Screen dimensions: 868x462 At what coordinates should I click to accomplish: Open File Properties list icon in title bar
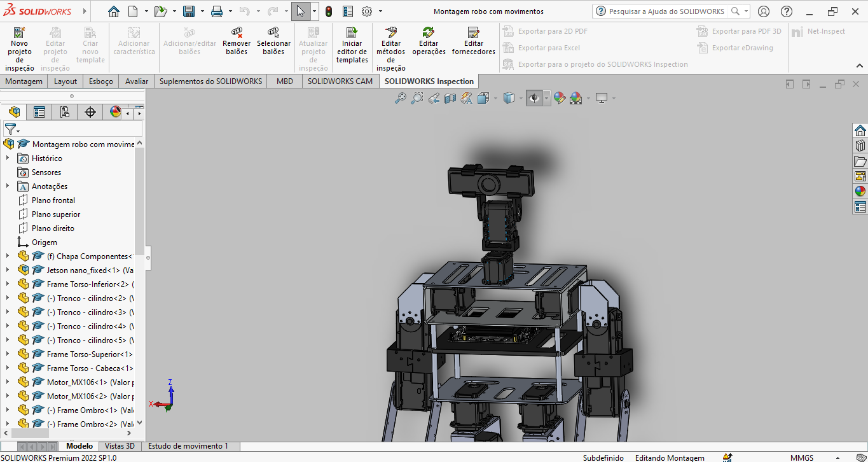pos(348,11)
